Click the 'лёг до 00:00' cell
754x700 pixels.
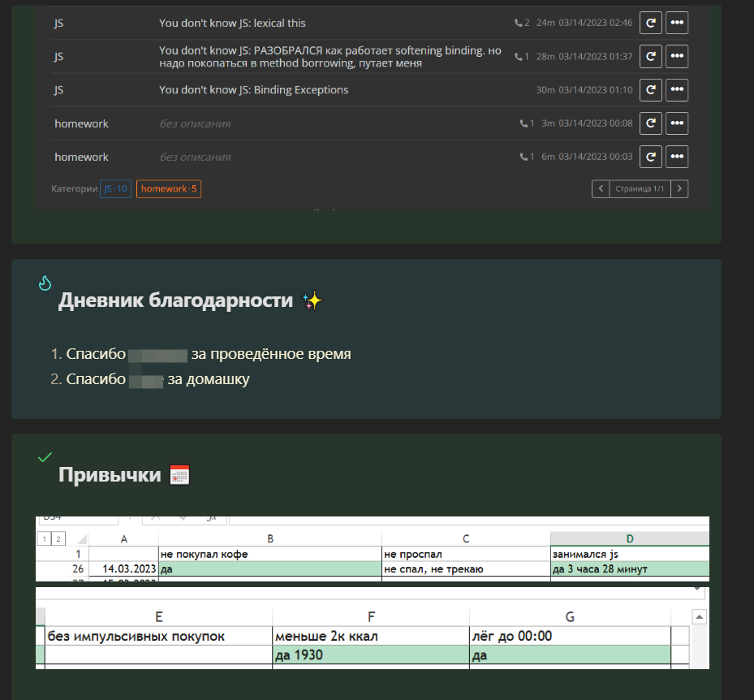pos(570,636)
